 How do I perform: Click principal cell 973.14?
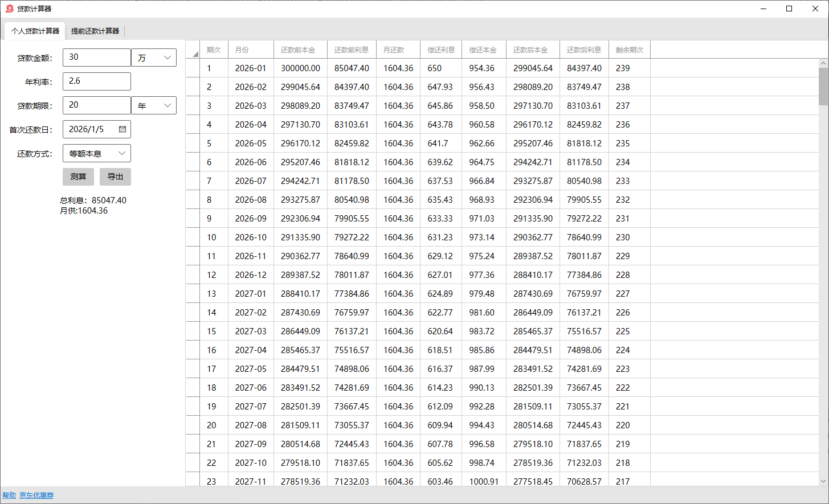click(484, 237)
